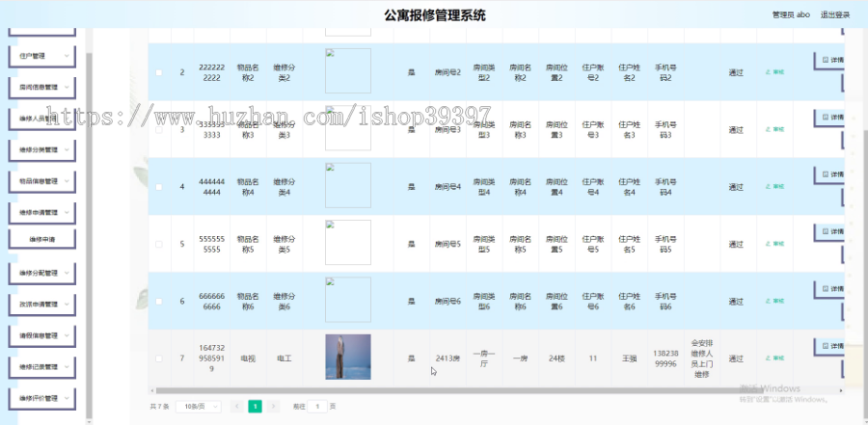
Task: Click the 一房一厅 room type cell
Action: click(484, 359)
